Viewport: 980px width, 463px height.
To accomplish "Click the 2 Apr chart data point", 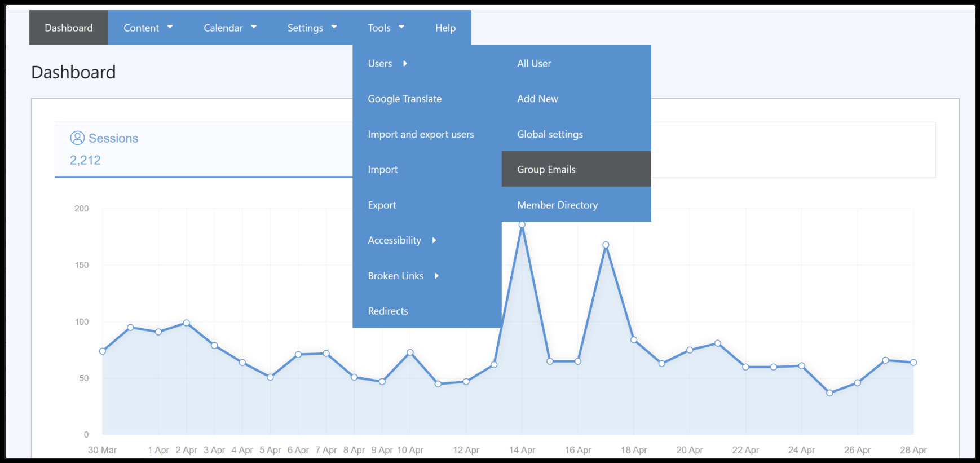I will pos(186,323).
